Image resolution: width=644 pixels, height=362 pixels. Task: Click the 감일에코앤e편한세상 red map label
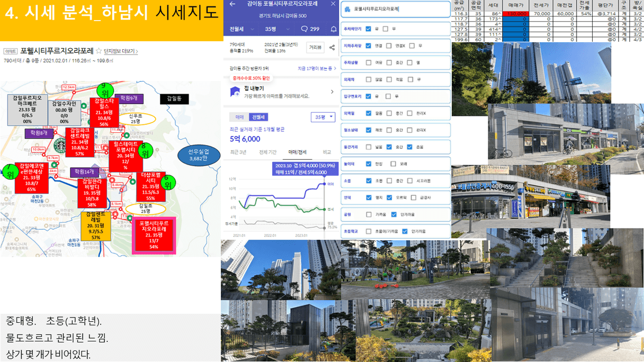[x=31, y=177]
